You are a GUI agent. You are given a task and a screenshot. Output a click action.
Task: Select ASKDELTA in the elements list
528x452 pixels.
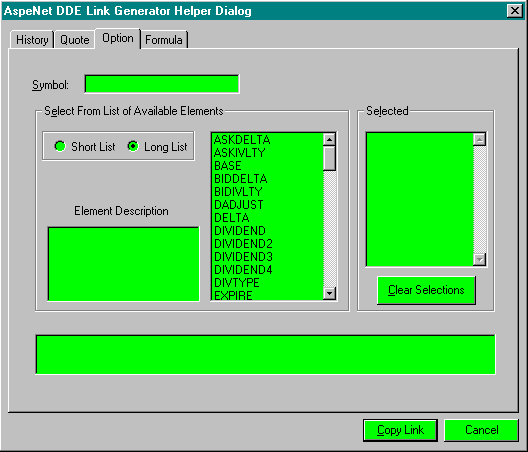pos(268,139)
